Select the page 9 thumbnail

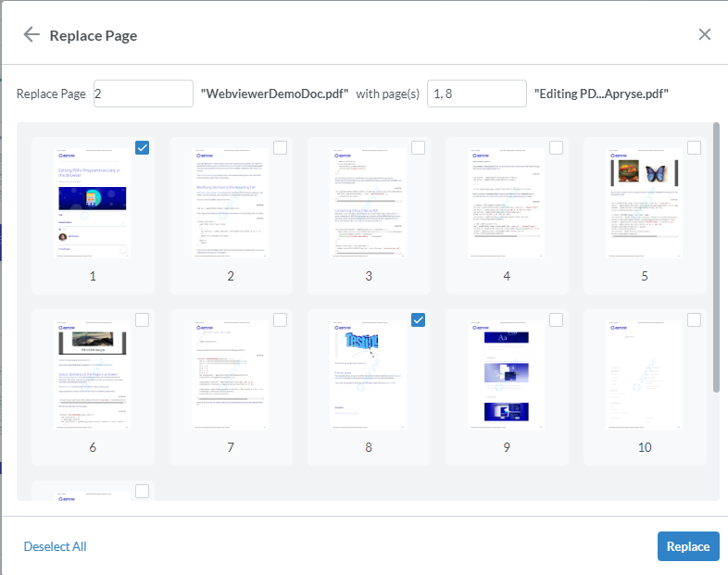tap(506, 374)
